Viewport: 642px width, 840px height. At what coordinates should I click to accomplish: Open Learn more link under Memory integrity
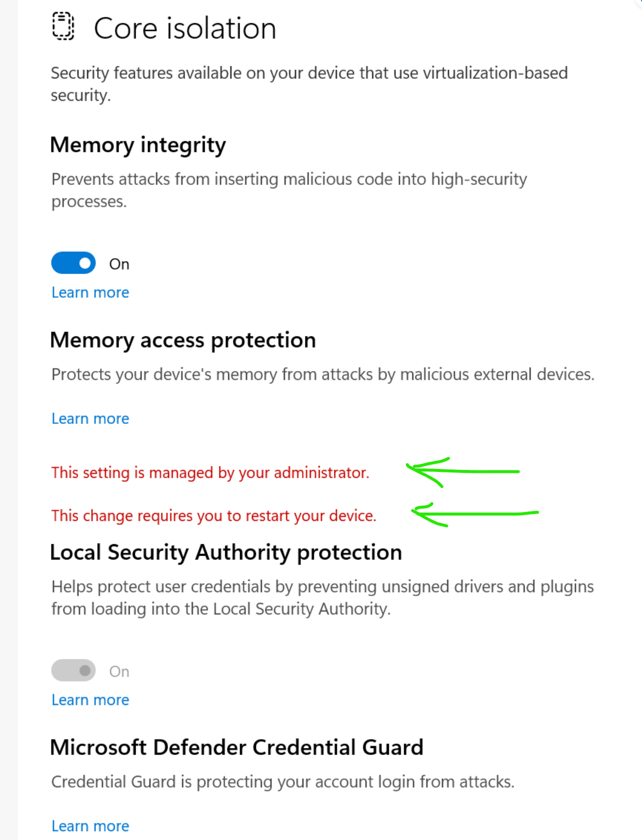click(x=90, y=292)
